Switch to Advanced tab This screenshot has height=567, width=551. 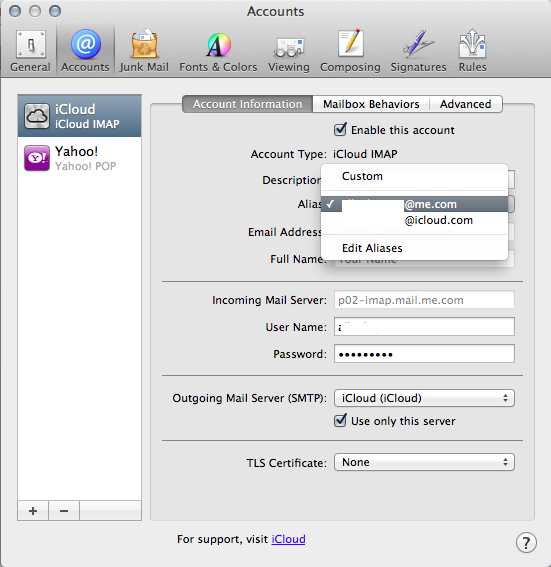pos(466,104)
